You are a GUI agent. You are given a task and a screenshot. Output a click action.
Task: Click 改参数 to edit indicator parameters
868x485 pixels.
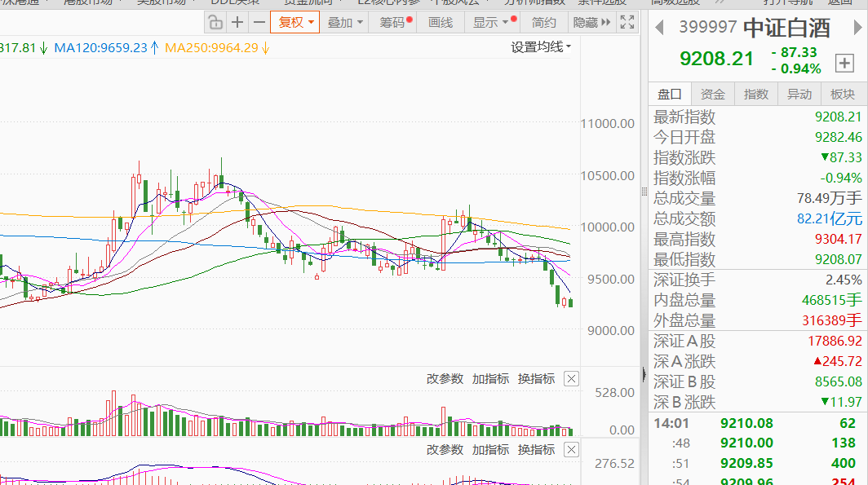click(x=445, y=378)
